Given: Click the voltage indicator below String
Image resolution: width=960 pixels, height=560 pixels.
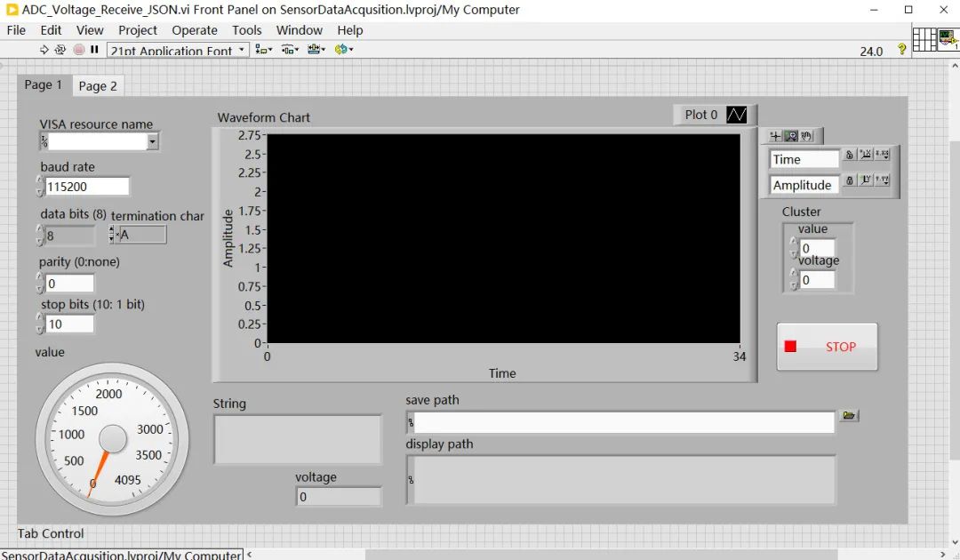Looking at the screenshot, I should click(x=339, y=497).
